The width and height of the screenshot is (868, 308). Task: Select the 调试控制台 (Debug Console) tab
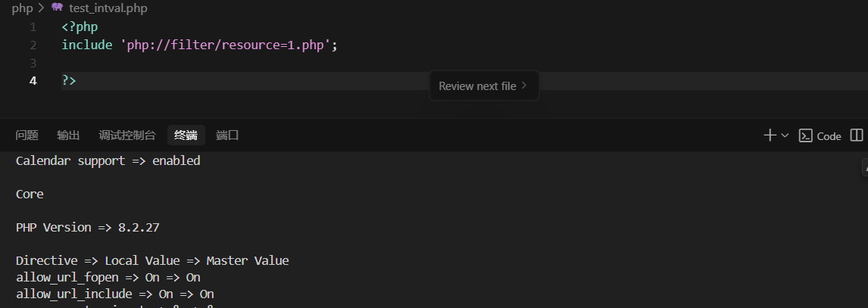(x=127, y=135)
